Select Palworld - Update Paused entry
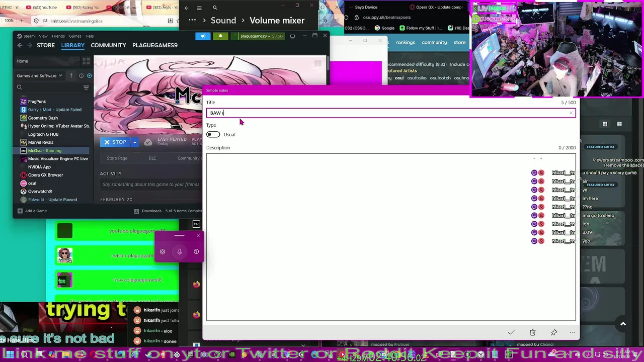 click(52, 200)
